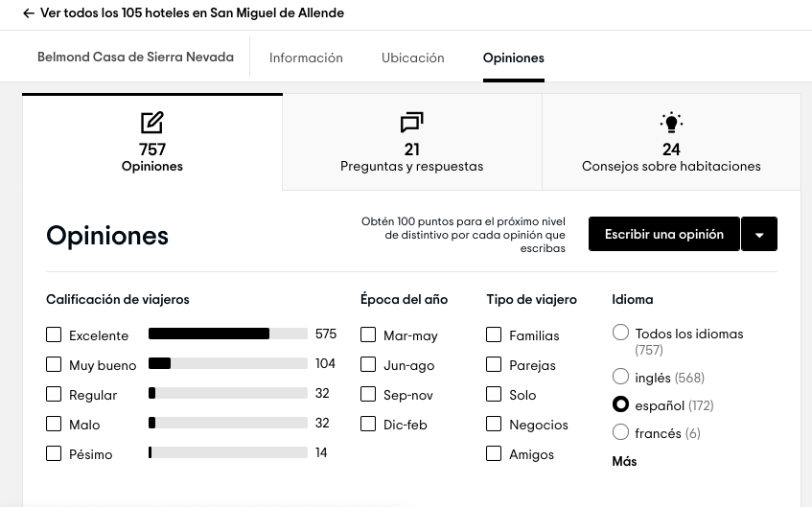The width and height of the screenshot is (812, 507).
Task: Open dropdown arrow beside Escribir una opinión
Action: (x=759, y=235)
